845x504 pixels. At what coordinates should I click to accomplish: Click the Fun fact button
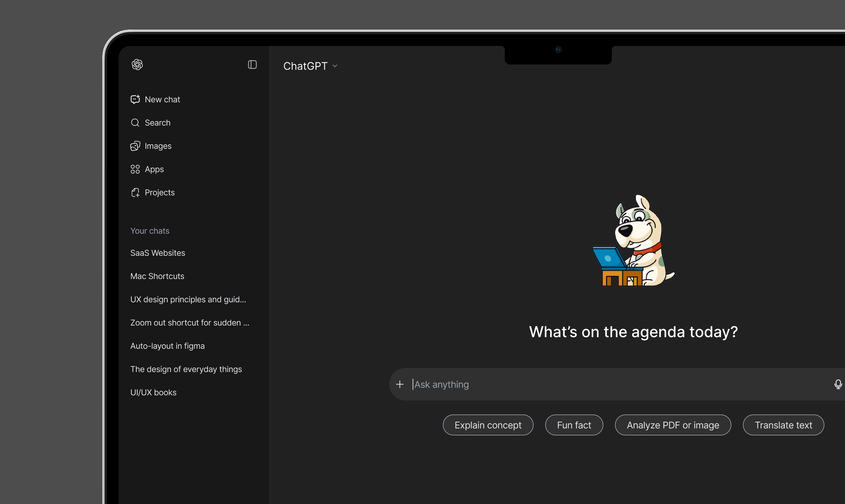573,425
